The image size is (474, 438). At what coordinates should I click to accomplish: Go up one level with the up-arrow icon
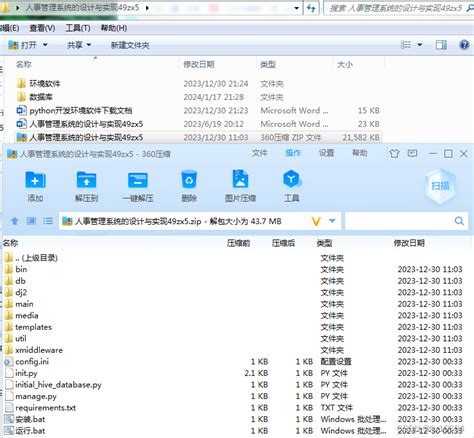(14, 221)
